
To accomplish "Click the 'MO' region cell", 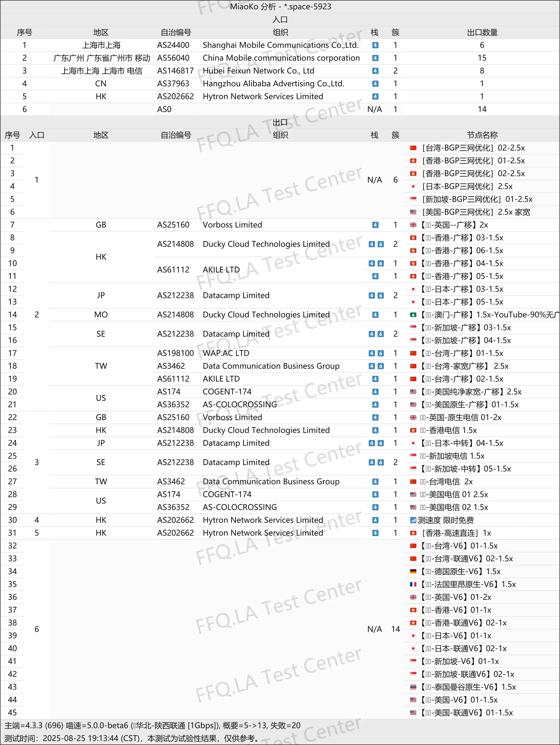I will tap(101, 315).
